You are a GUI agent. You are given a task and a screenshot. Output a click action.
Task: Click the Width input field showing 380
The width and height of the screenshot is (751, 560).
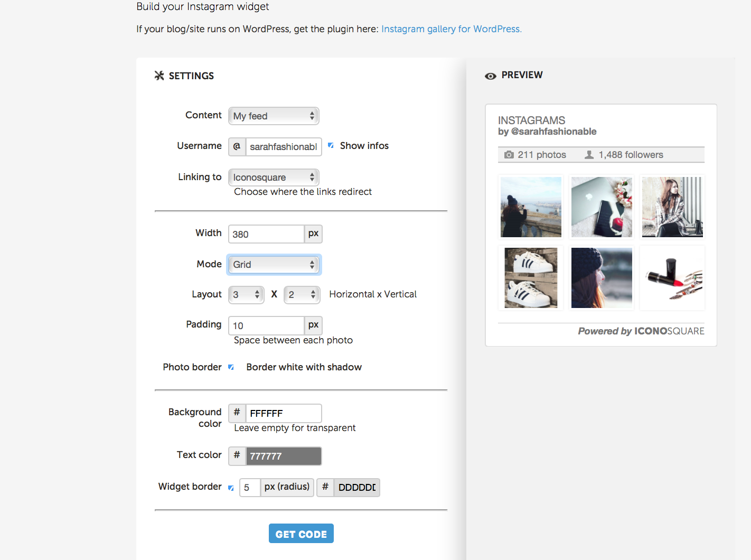[266, 234]
